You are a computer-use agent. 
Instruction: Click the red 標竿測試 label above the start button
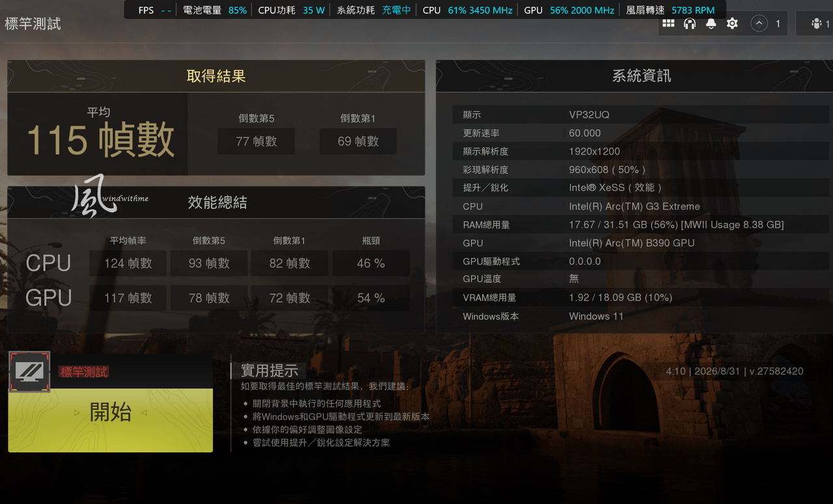tap(84, 372)
